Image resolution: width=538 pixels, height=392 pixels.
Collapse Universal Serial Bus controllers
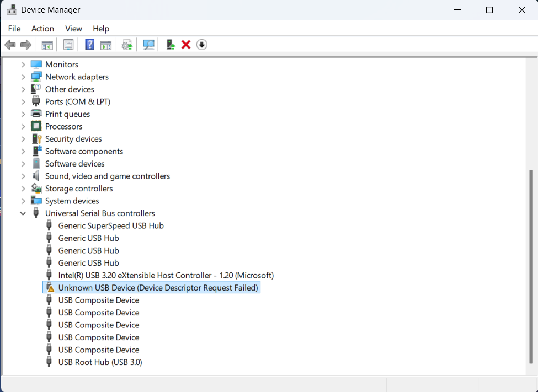23,213
